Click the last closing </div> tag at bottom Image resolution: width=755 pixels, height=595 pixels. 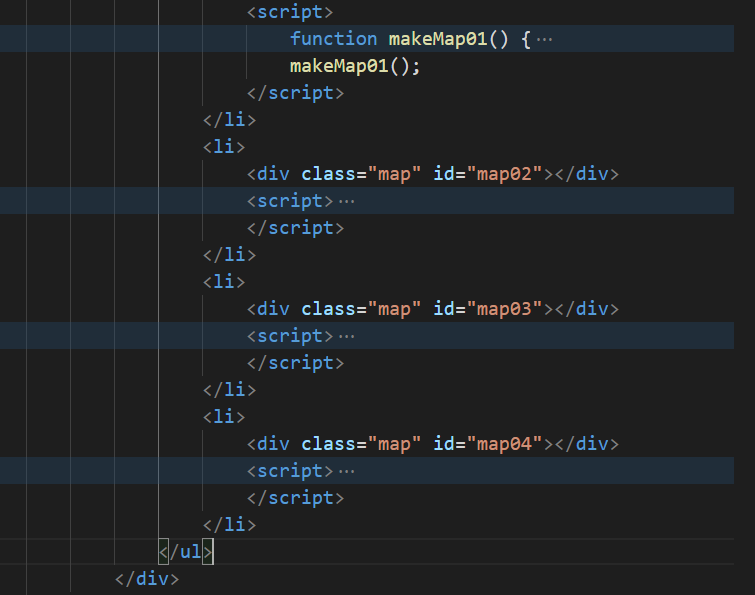(147, 578)
